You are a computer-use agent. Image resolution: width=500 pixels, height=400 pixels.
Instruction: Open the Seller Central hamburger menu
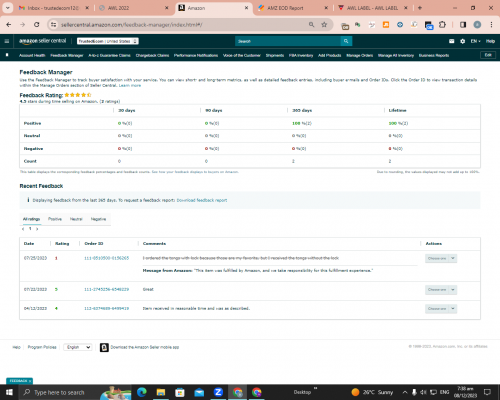point(7,41)
